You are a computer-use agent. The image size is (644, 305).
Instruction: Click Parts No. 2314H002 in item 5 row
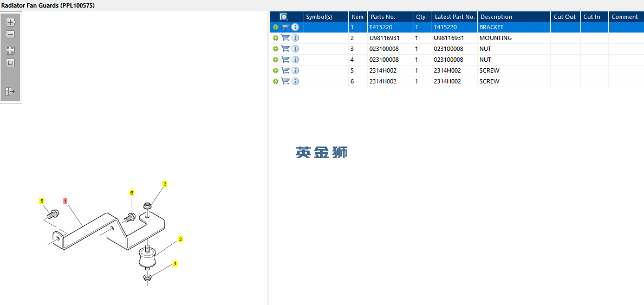point(390,70)
